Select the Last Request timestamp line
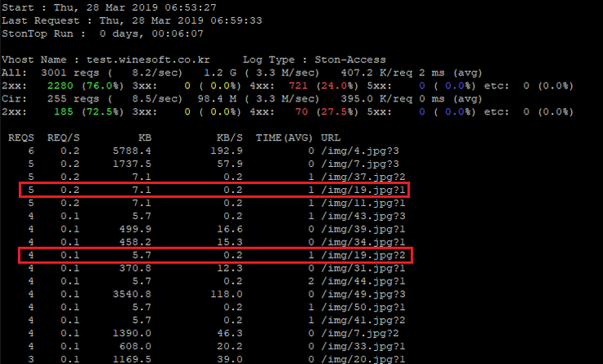Image resolution: width=603 pixels, height=364 pixels. coord(132,20)
